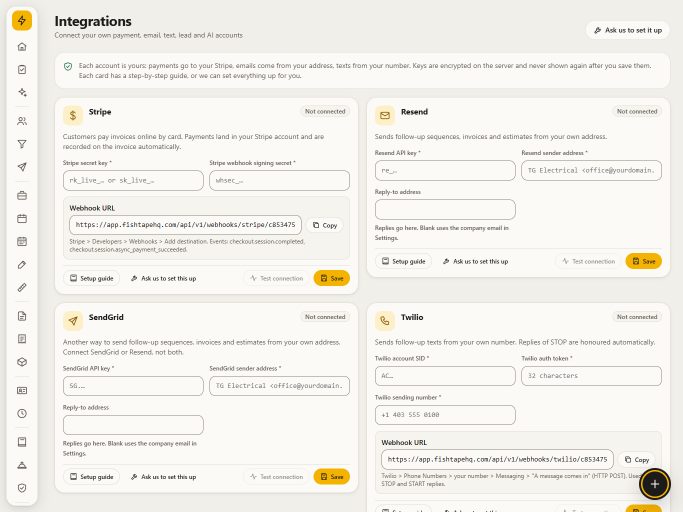Click the green shield icon in info banner
The height and width of the screenshot is (512, 683).
click(x=68, y=66)
